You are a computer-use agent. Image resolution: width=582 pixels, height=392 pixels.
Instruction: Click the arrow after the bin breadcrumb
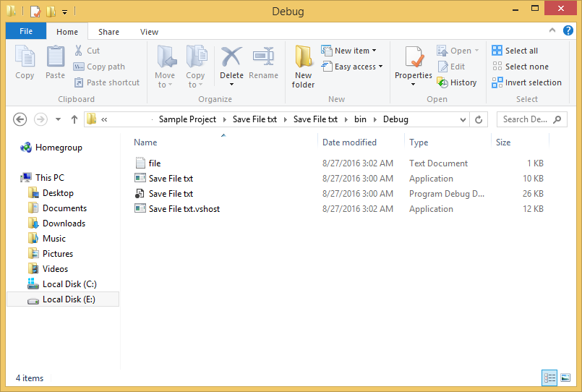pyautogui.click(x=375, y=119)
